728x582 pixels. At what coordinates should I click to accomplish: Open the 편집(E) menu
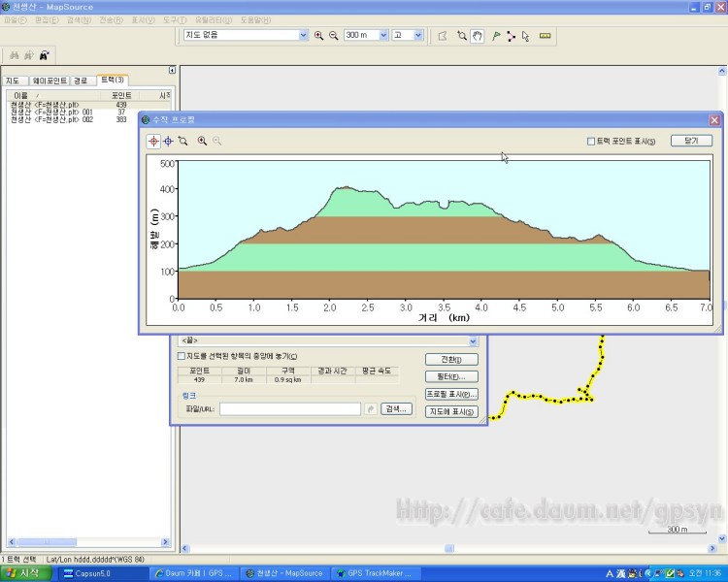point(47,20)
